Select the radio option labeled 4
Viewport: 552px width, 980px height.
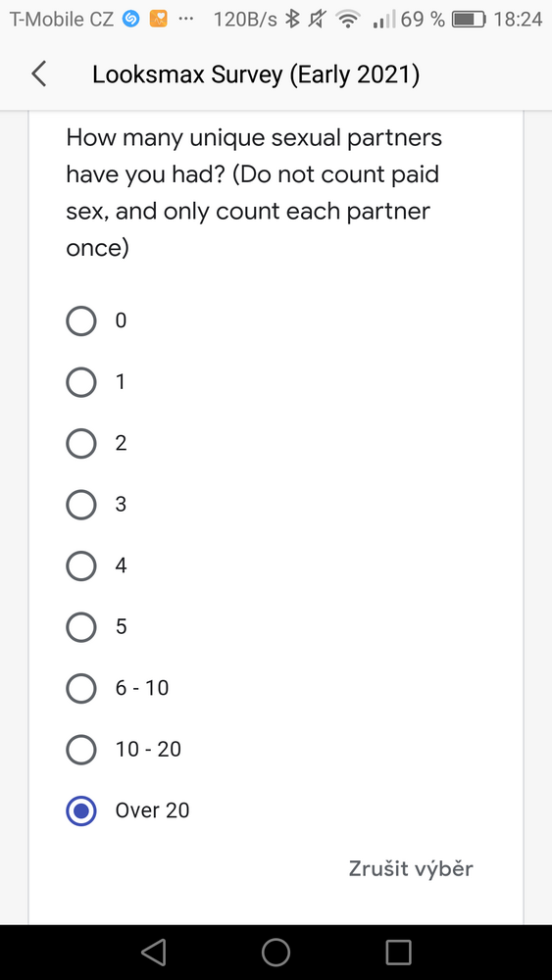pos(81,565)
